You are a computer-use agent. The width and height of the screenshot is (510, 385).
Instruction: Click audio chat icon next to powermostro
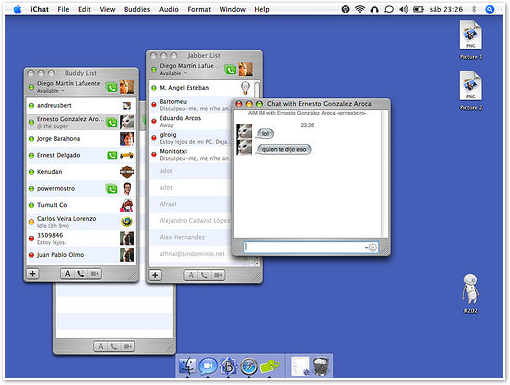coord(112,189)
